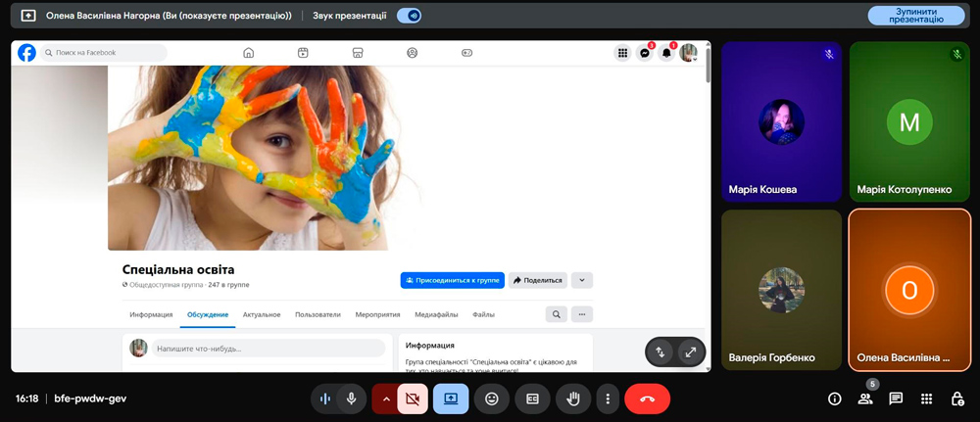Open Meet's three-dot more options menu
This screenshot has width=980, height=422.
coord(609,399)
